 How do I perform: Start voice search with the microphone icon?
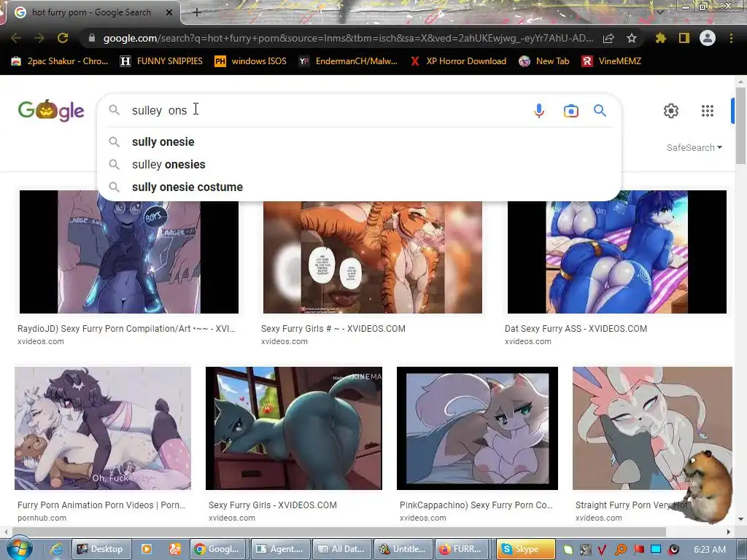pos(539,111)
